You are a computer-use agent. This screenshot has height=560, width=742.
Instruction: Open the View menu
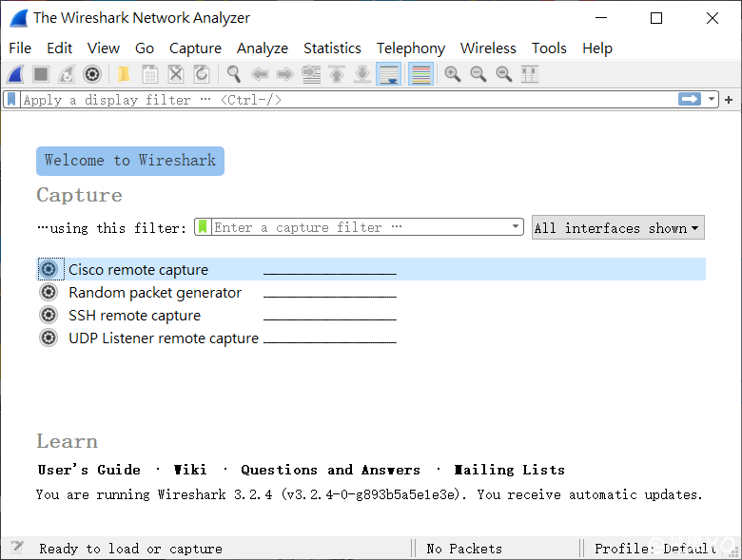(103, 48)
